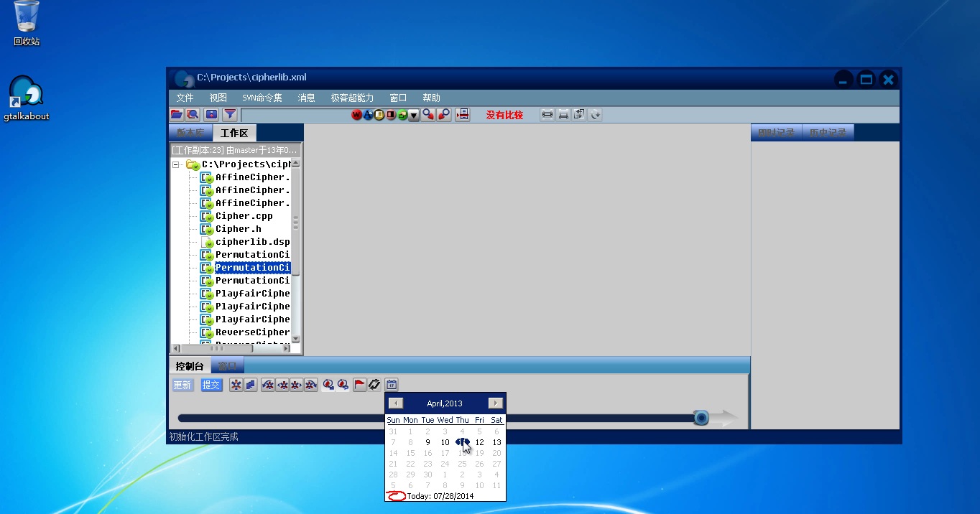Click file tree horizontal scrollbar right arrow
980x514 pixels.
coord(286,348)
